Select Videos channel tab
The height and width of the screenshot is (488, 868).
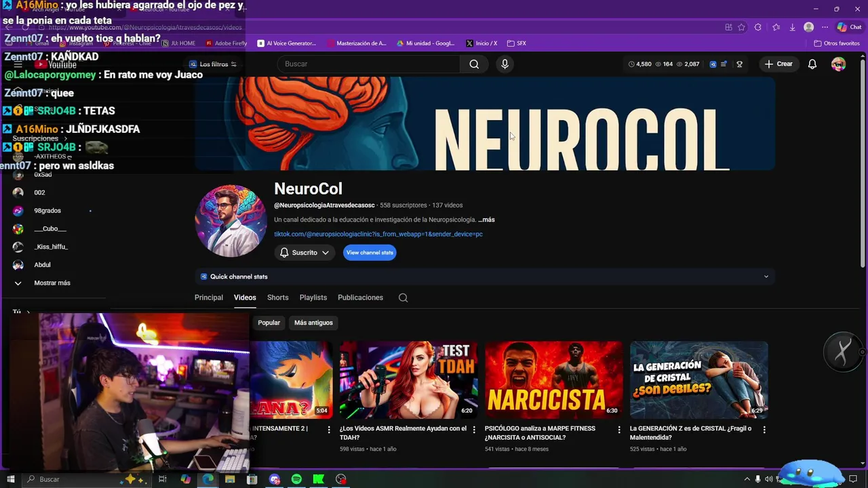click(x=245, y=298)
